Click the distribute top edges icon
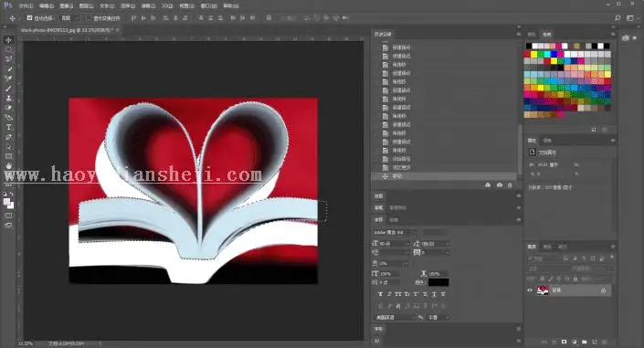The height and width of the screenshot is (348, 644). click(201, 18)
